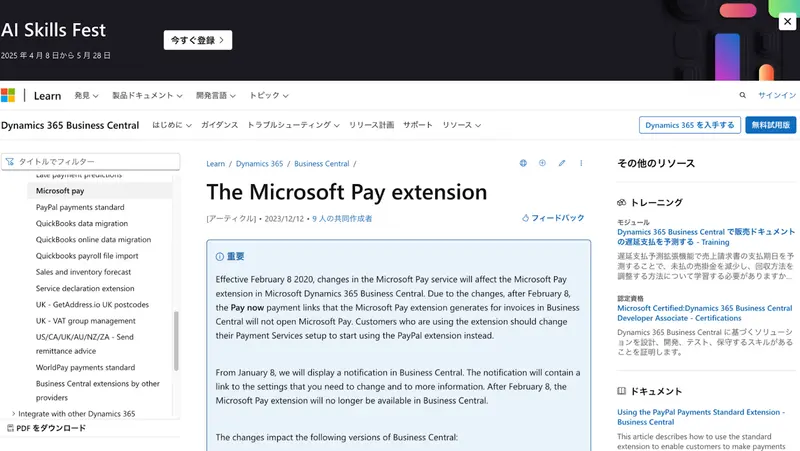Open the ガイダンス menu item

(x=219, y=125)
